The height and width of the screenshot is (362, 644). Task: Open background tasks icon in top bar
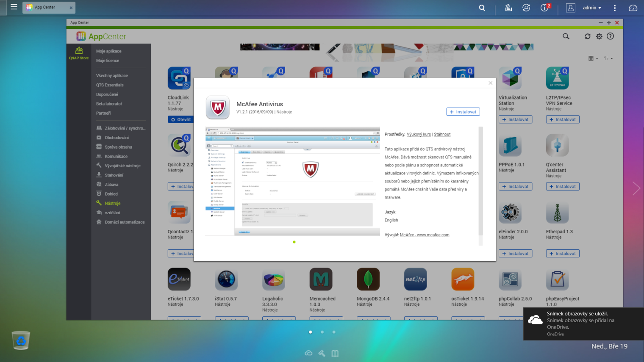508,8
